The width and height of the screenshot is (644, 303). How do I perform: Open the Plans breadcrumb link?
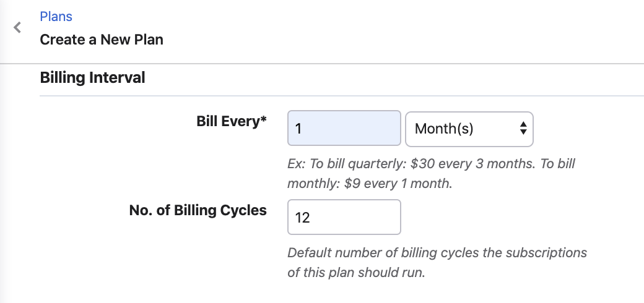tap(56, 17)
